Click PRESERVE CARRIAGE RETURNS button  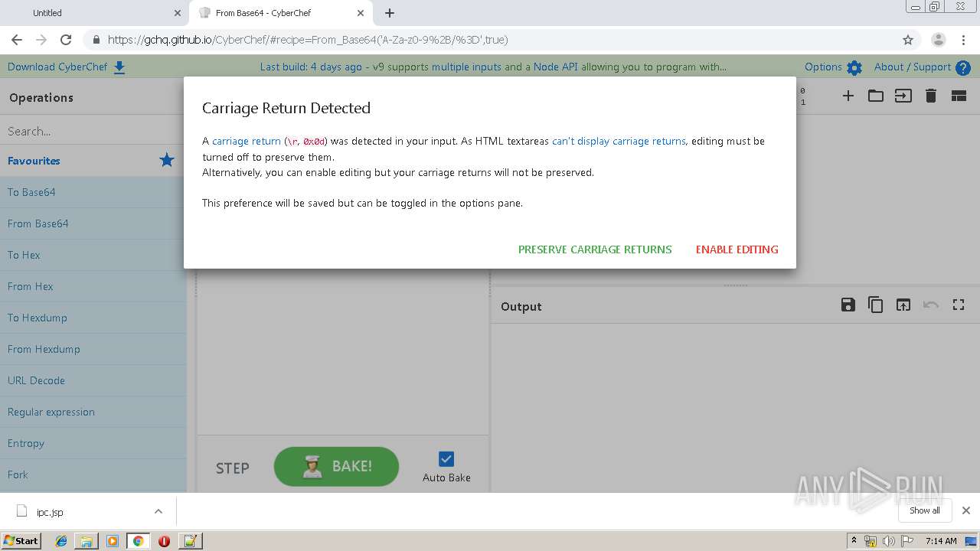(x=595, y=249)
